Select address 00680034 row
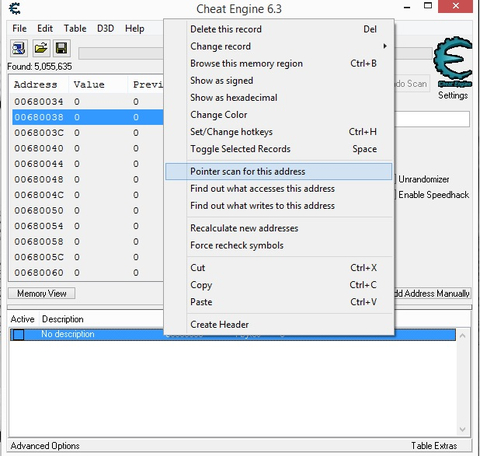 (88, 102)
